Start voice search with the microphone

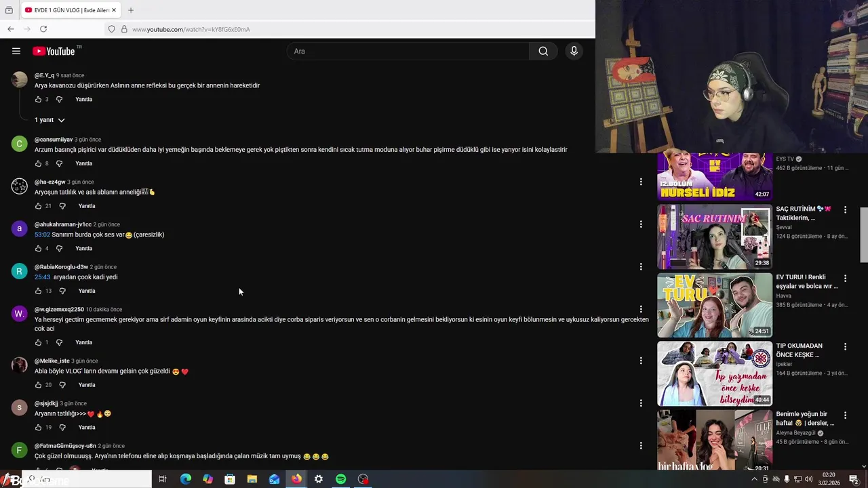(x=574, y=51)
